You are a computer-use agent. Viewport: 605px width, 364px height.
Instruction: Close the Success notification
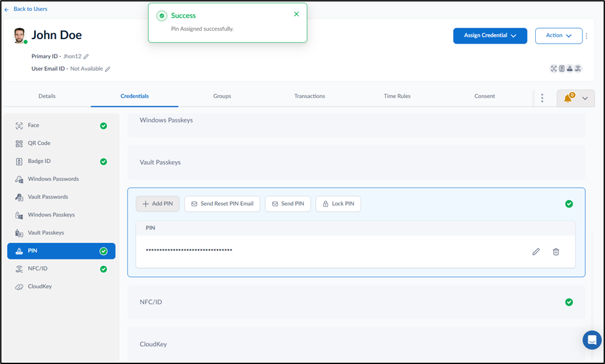(296, 14)
